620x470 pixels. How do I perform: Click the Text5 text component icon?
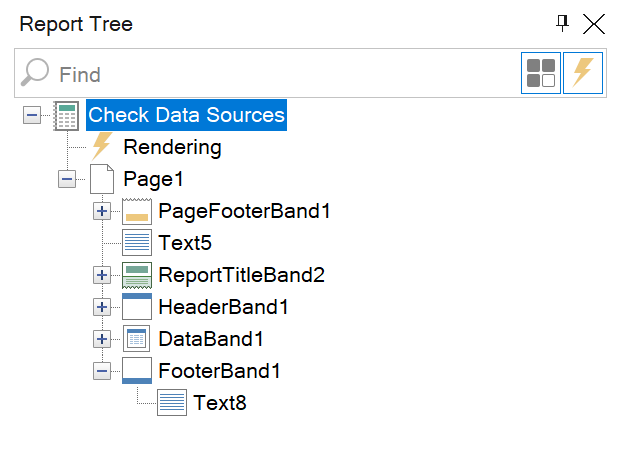tap(136, 243)
